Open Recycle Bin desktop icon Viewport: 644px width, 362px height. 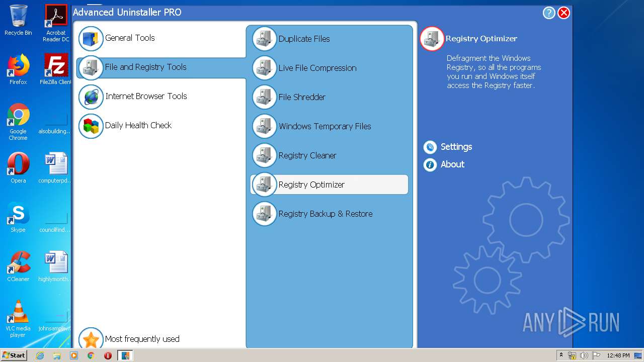(x=18, y=20)
